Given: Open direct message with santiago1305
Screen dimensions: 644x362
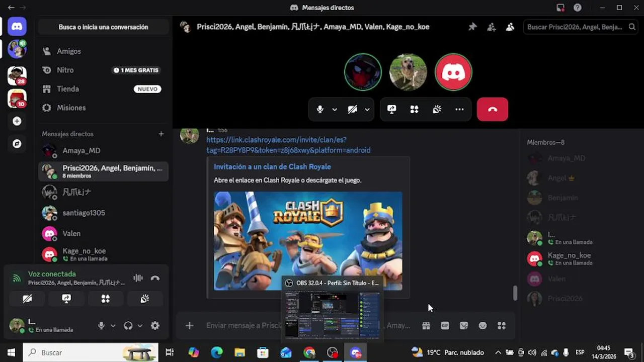Looking at the screenshot, I should click(x=103, y=213).
